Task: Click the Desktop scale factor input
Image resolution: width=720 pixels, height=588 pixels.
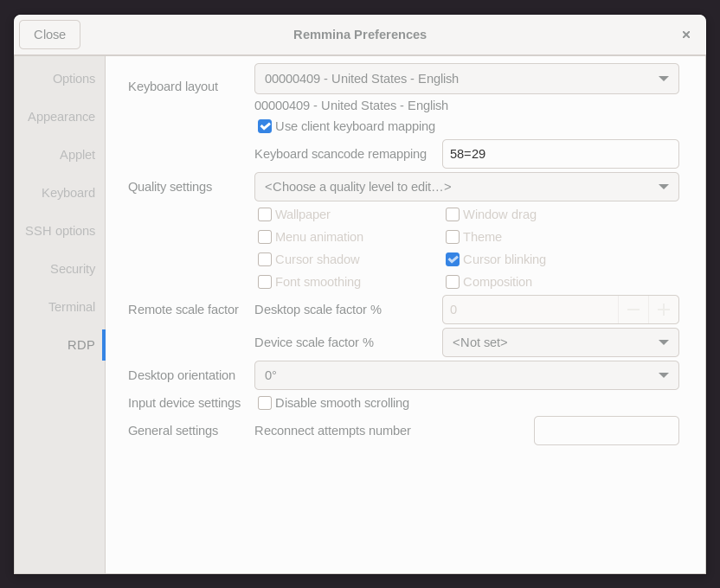Action: point(530,310)
